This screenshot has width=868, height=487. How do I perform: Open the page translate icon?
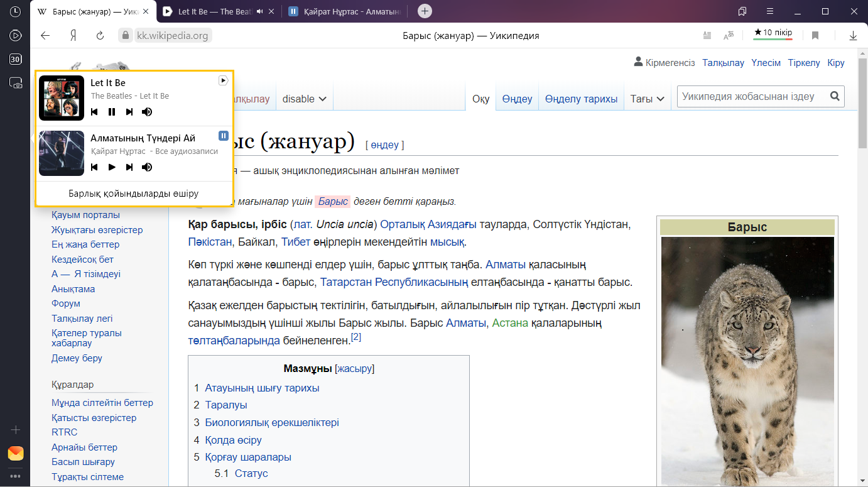click(x=729, y=36)
